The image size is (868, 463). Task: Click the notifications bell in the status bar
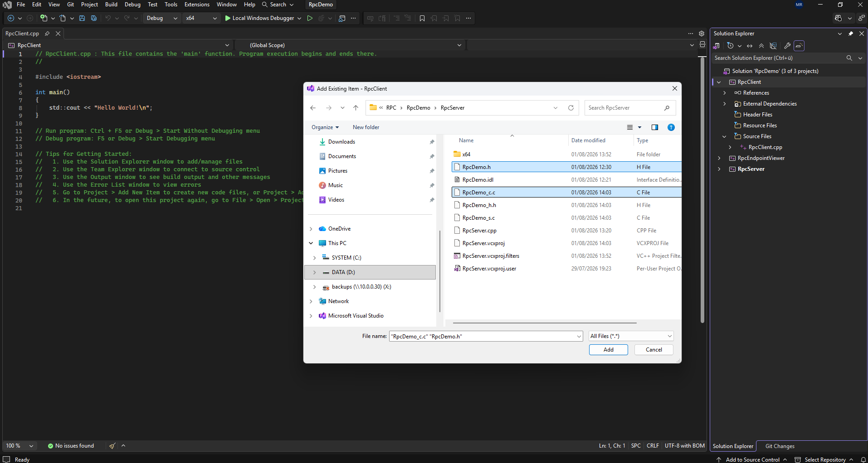[863, 459]
